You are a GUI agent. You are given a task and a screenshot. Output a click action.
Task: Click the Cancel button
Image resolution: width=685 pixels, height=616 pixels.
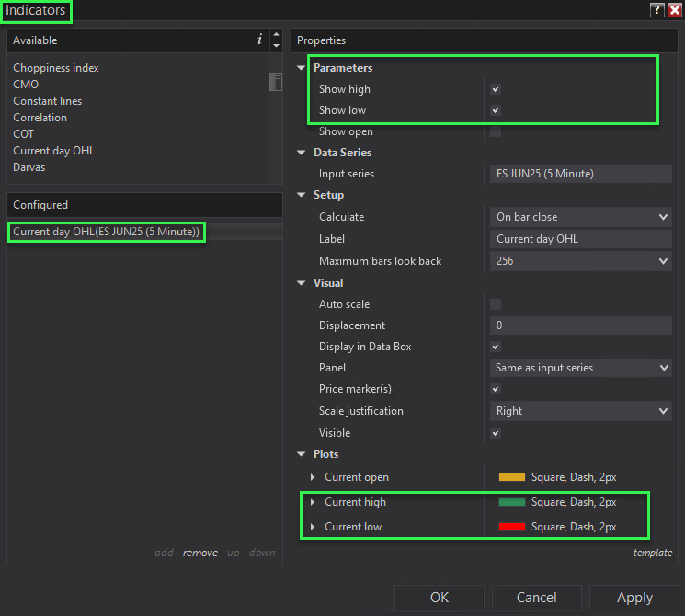pyautogui.click(x=536, y=598)
